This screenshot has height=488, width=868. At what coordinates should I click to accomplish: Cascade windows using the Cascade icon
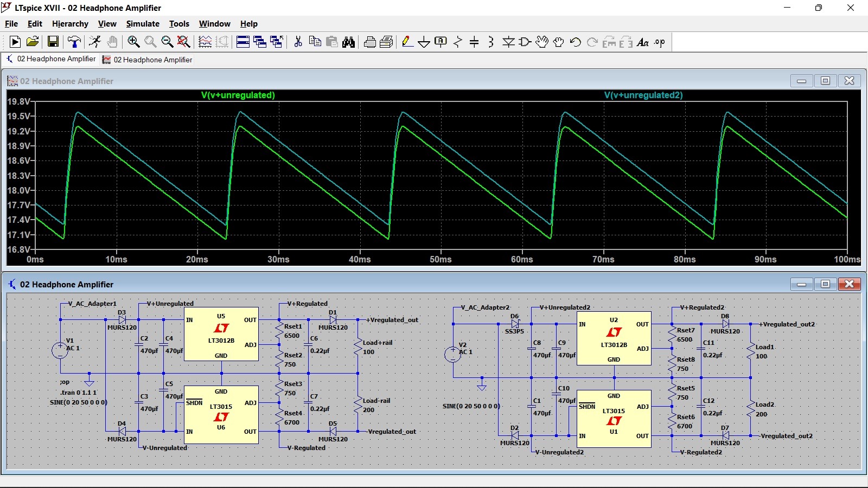pos(260,42)
